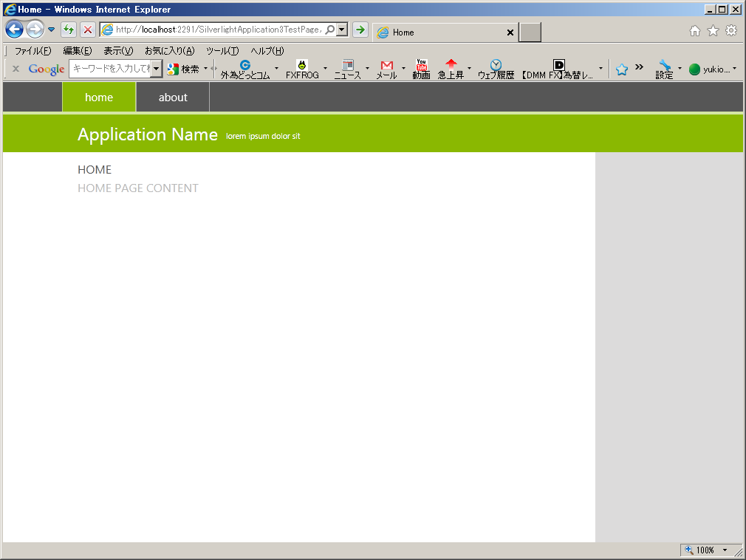Open Favorites star icon in IE
Image resolution: width=746 pixels, height=560 pixels.
[713, 30]
